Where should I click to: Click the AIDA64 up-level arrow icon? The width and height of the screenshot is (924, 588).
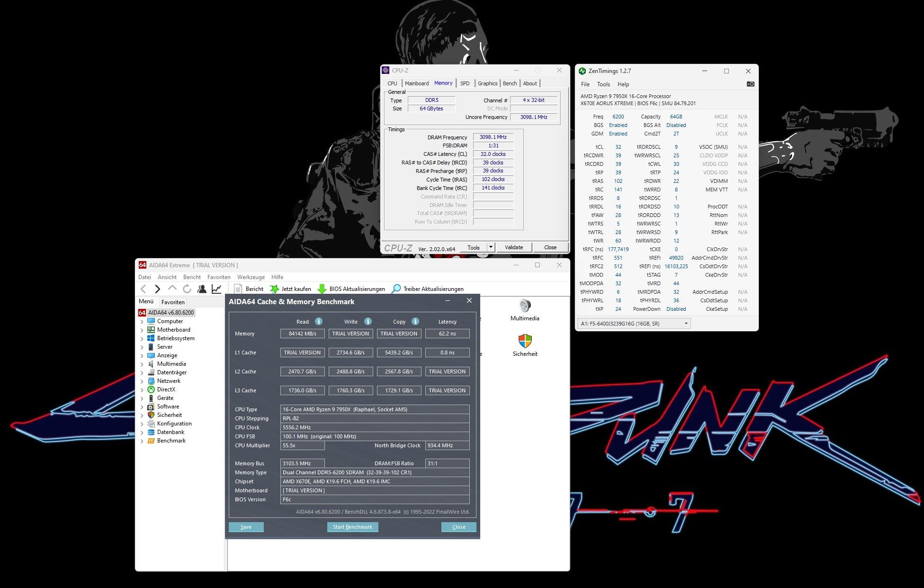172,288
